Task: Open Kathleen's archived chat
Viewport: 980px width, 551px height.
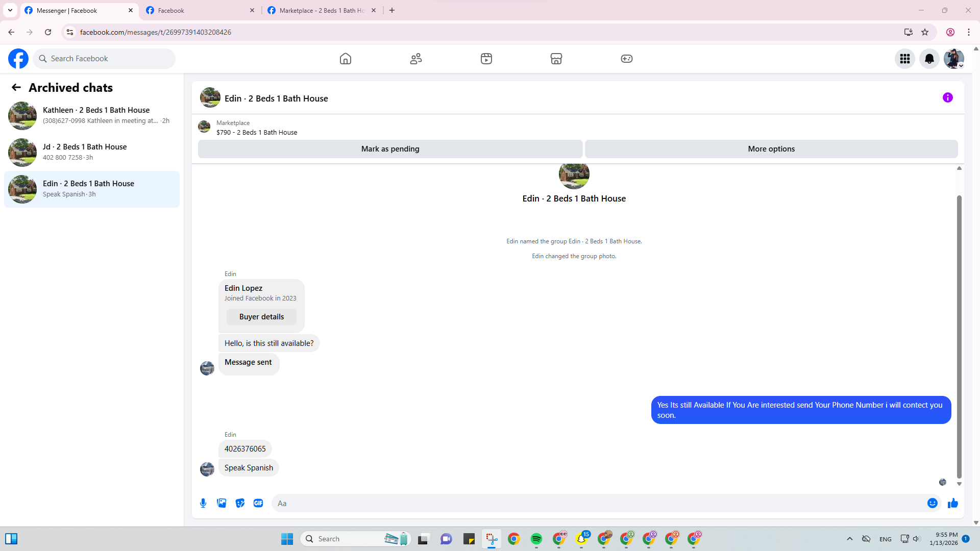Action: coord(92,115)
